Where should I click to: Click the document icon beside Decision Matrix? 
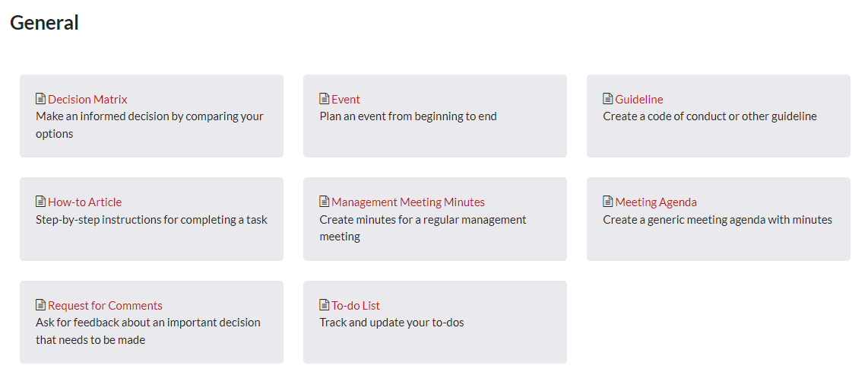pyautogui.click(x=40, y=99)
